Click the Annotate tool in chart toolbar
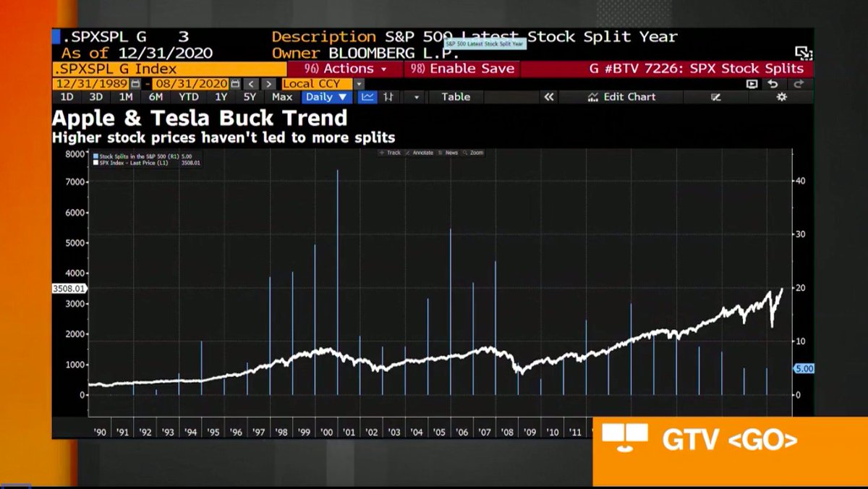 (x=420, y=153)
